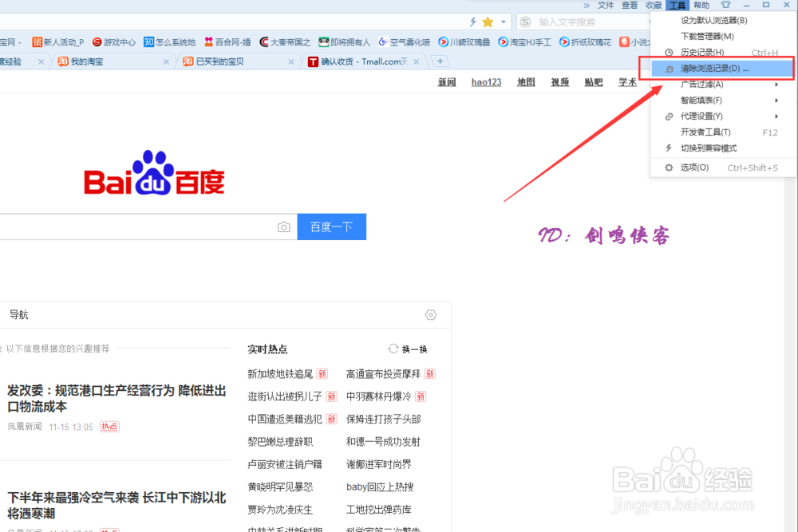Open 选项 settings via the gear entry

click(x=702, y=167)
